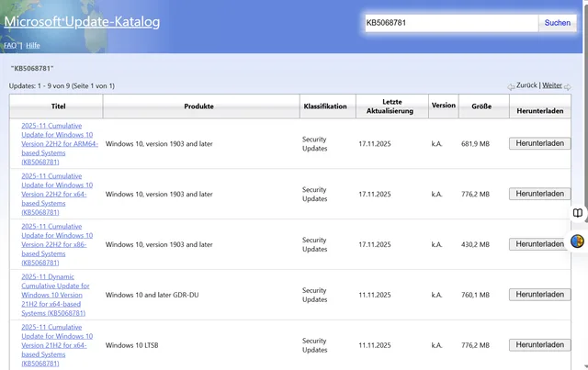The image size is (588, 370).
Task: Download the ARM64-based Systems update
Action: point(539,143)
